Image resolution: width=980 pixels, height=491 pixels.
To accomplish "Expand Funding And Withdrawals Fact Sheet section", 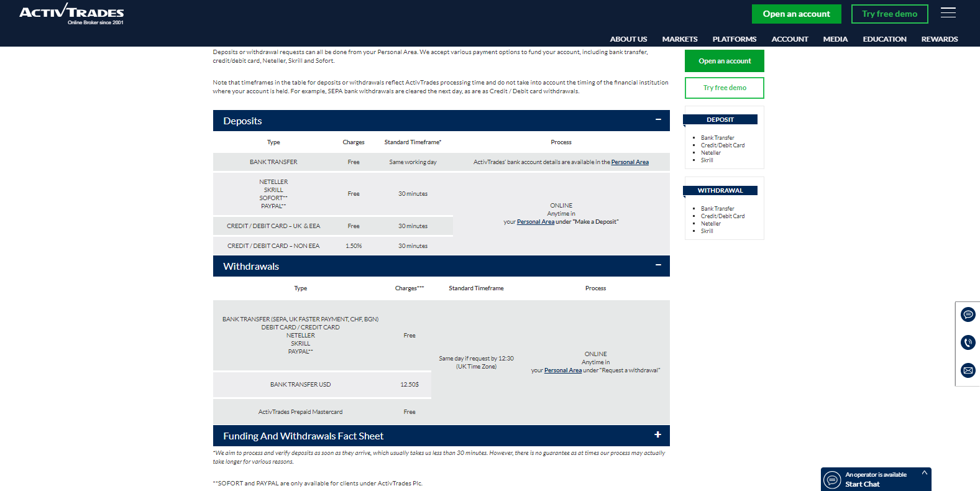I will pyautogui.click(x=657, y=435).
